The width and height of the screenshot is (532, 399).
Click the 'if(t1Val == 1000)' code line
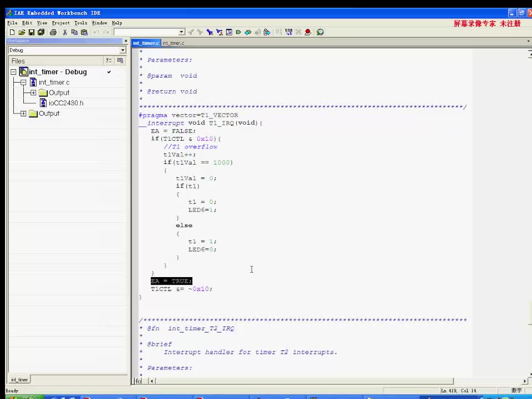pos(198,162)
